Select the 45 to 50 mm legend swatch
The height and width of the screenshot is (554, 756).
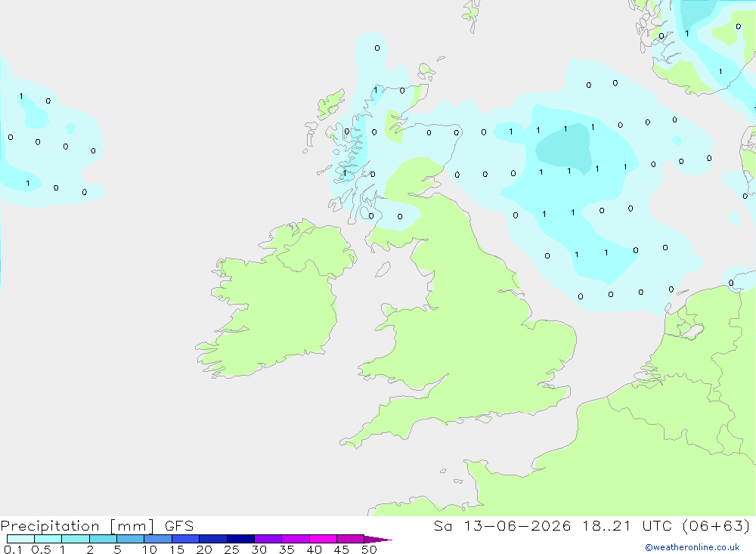(350, 539)
